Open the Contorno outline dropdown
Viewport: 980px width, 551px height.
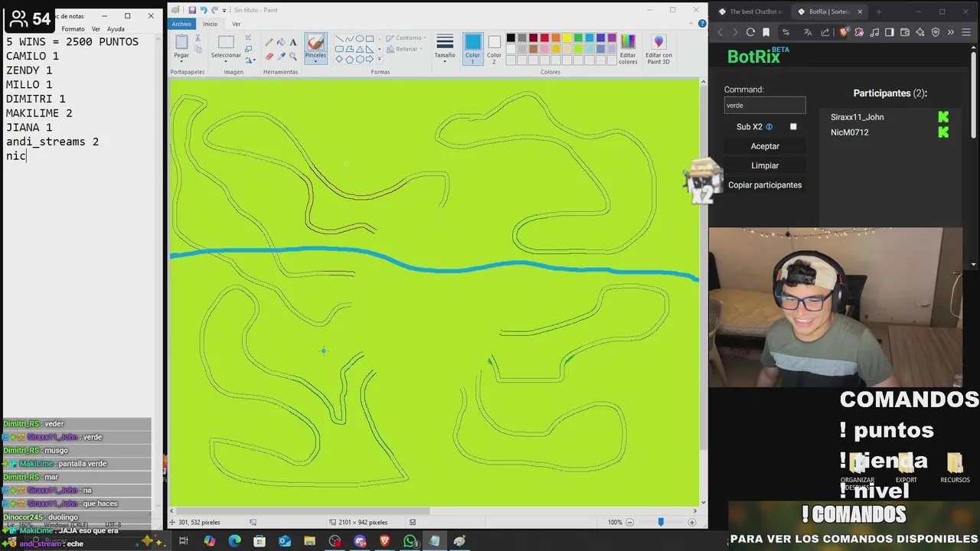[407, 37]
